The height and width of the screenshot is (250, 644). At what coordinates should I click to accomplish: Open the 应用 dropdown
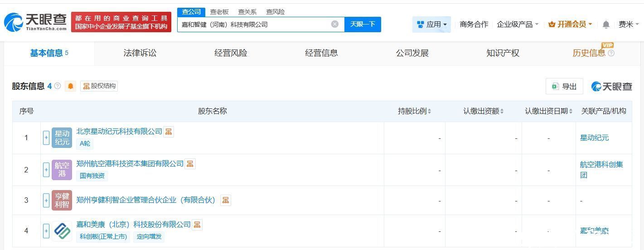[x=431, y=25]
